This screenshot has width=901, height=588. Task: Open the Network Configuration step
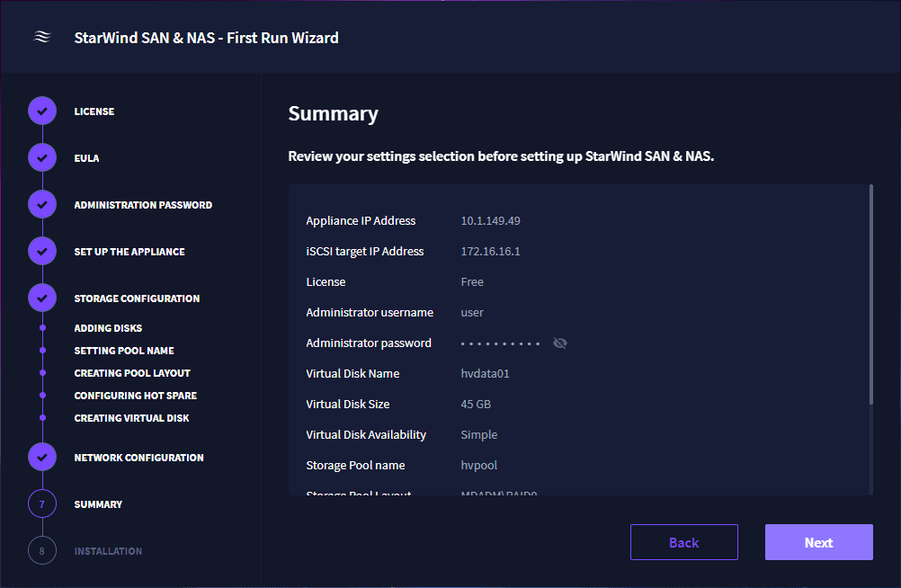tap(139, 458)
